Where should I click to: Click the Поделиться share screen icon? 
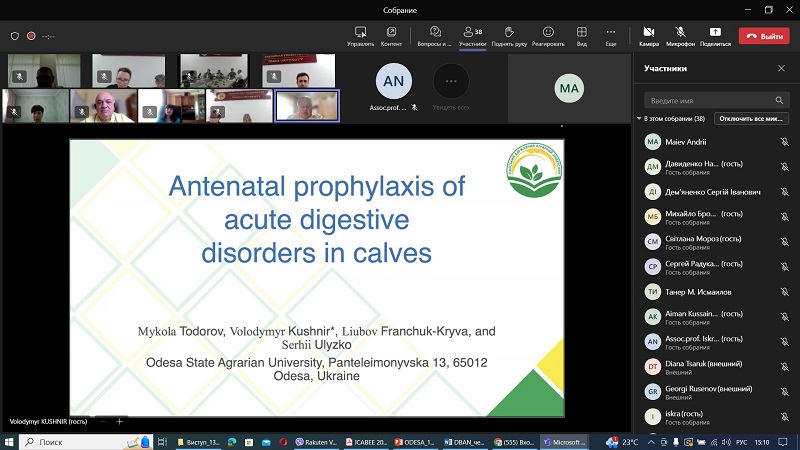(x=715, y=32)
